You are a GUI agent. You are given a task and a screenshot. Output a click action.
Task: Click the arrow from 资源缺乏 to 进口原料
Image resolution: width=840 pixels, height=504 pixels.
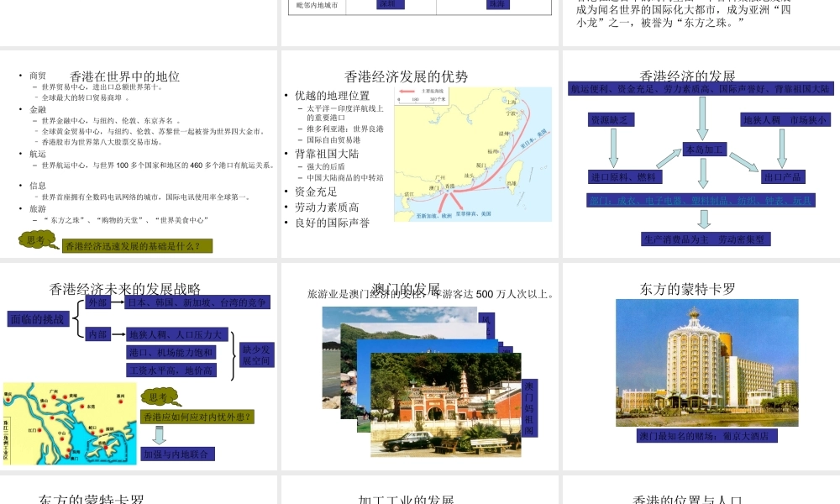(x=613, y=148)
